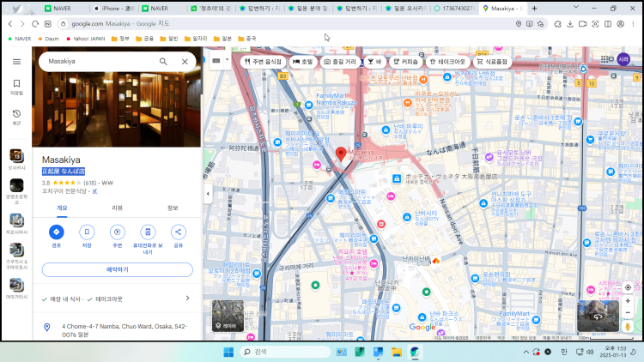Image resolution: width=644 pixels, height=362 pixels.
Task: Switch to the Reviews tab
Action: pyautogui.click(x=117, y=208)
